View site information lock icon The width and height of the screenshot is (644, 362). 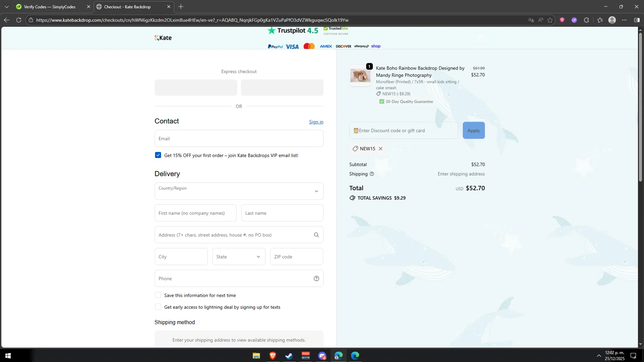pyautogui.click(x=31, y=20)
